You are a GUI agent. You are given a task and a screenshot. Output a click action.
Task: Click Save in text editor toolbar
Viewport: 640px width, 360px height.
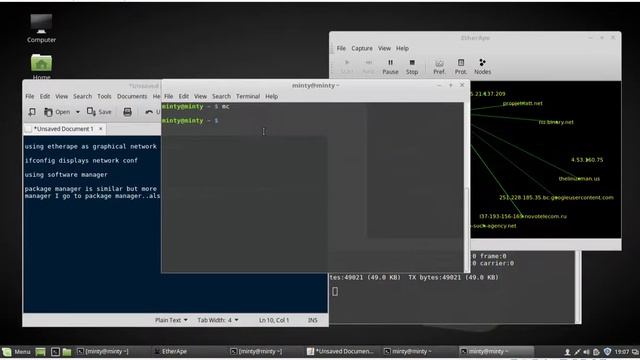99,112
